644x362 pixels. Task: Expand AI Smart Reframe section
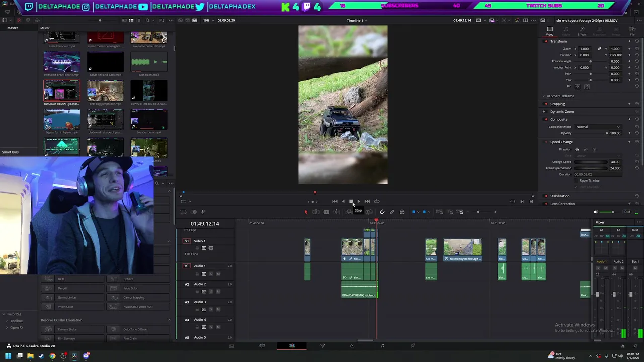544,96
